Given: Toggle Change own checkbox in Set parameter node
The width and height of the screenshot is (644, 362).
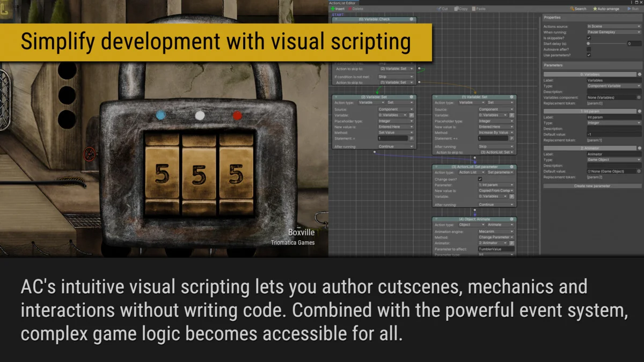Looking at the screenshot, I should point(480,179).
